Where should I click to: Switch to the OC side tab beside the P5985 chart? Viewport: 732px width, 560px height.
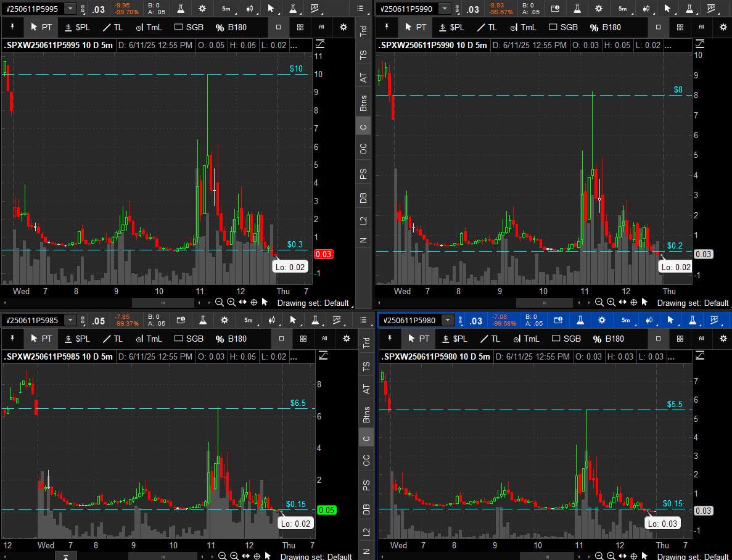pos(366,461)
